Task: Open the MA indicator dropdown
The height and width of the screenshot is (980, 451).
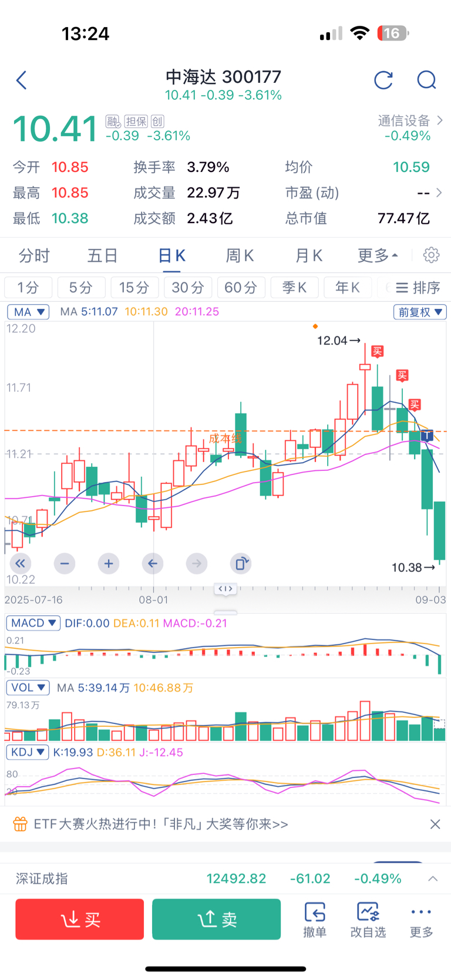Action: pyautogui.click(x=28, y=312)
